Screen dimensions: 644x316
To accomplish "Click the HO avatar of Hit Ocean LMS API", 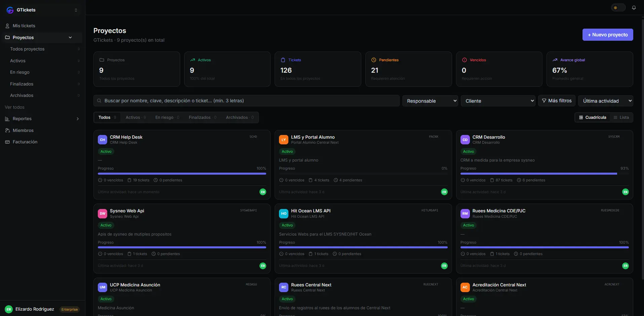I will click(284, 213).
